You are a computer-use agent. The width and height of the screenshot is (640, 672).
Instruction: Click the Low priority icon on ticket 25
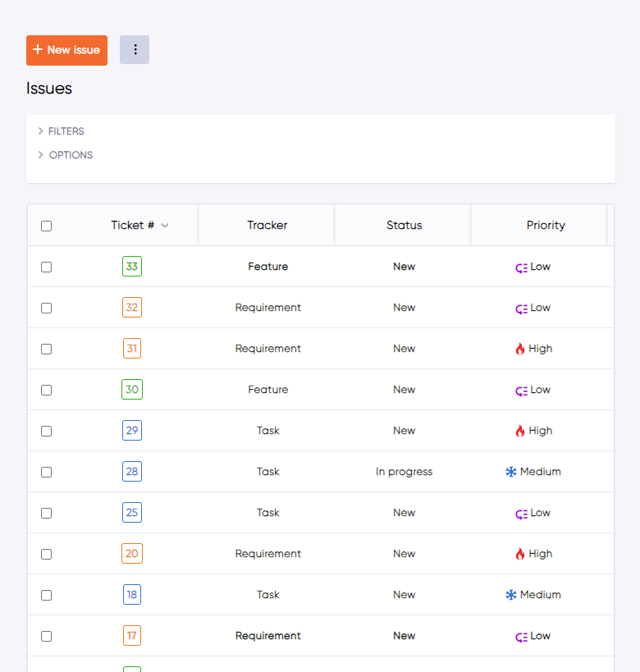click(520, 512)
